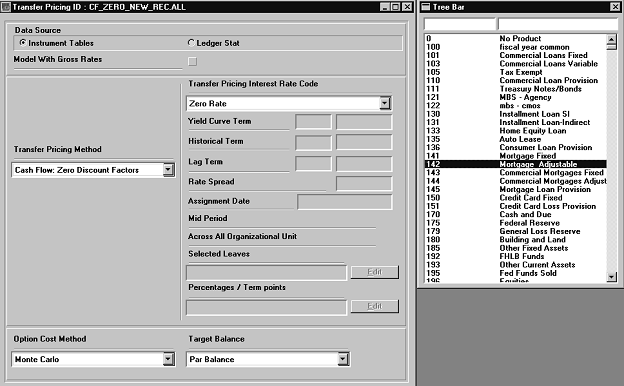The height and width of the screenshot is (386, 624).
Task: Select 133 Home Equity Loan
Action: [516, 131]
